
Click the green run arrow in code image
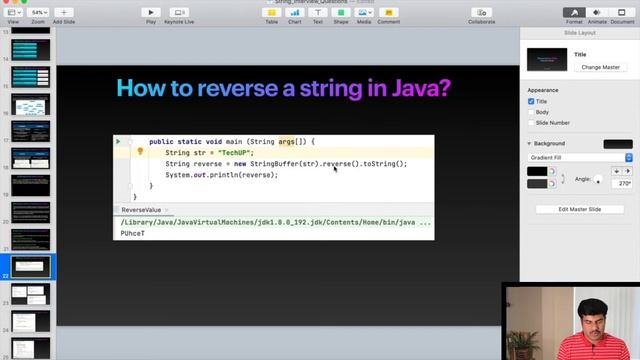click(118, 142)
